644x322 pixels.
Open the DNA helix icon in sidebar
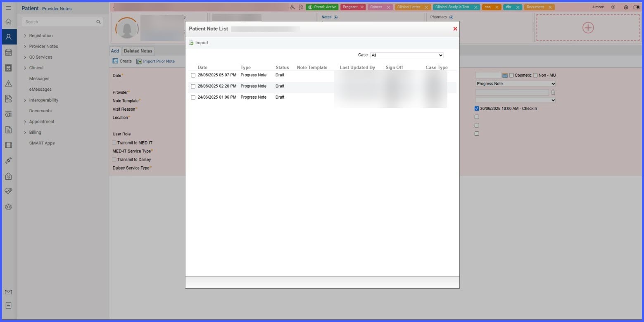point(8,161)
